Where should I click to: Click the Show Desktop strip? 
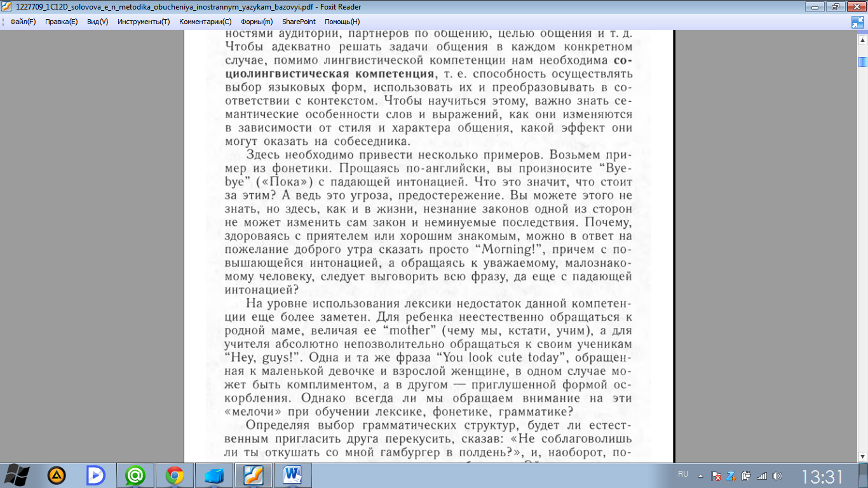[864, 475]
